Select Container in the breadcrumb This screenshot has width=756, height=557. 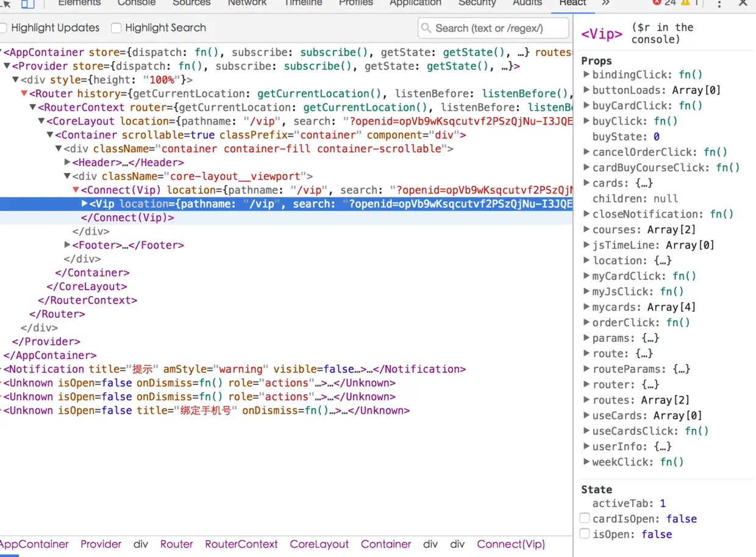pos(386,544)
